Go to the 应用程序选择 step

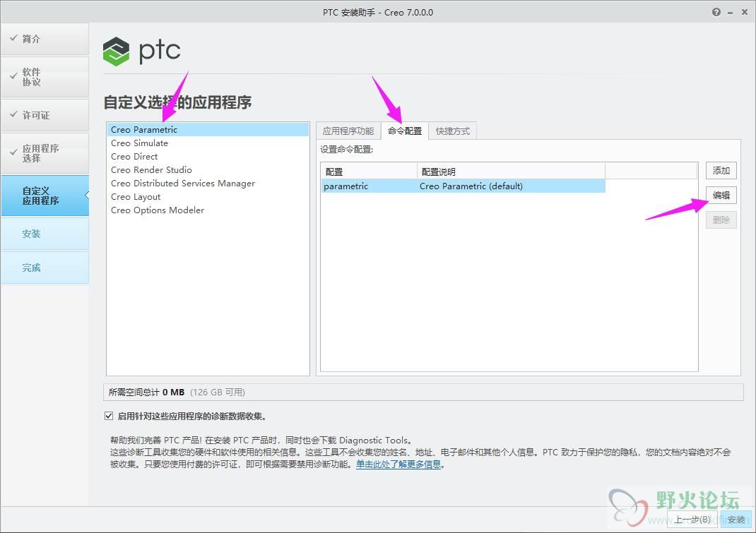45,153
